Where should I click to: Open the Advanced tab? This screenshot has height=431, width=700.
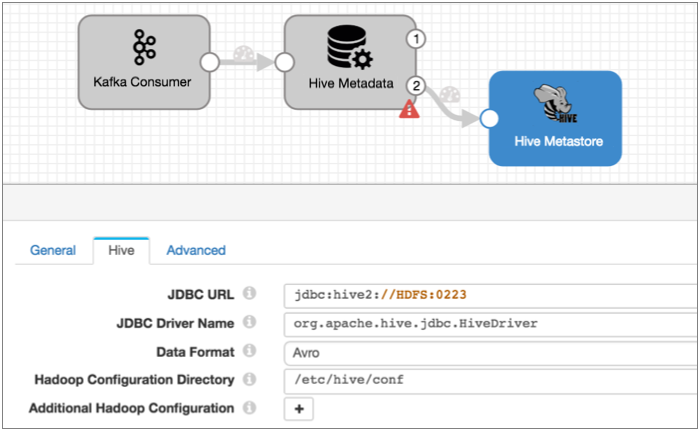click(x=195, y=250)
